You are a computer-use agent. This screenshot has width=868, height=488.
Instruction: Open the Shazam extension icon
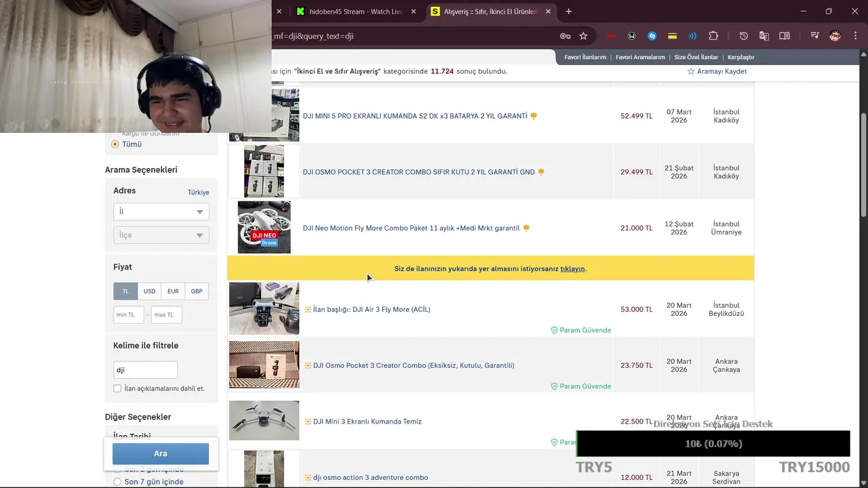tap(652, 36)
